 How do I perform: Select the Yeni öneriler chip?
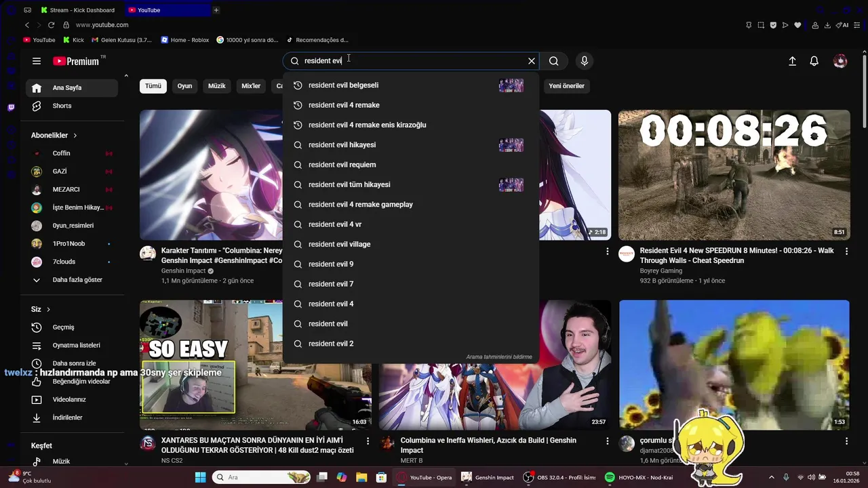tap(566, 86)
